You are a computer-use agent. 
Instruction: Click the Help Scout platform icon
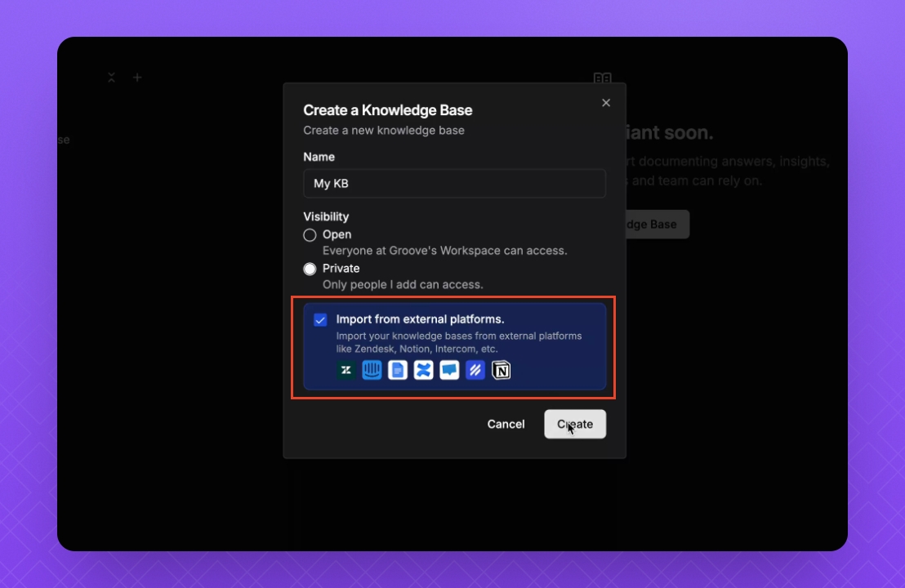click(475, 370)
